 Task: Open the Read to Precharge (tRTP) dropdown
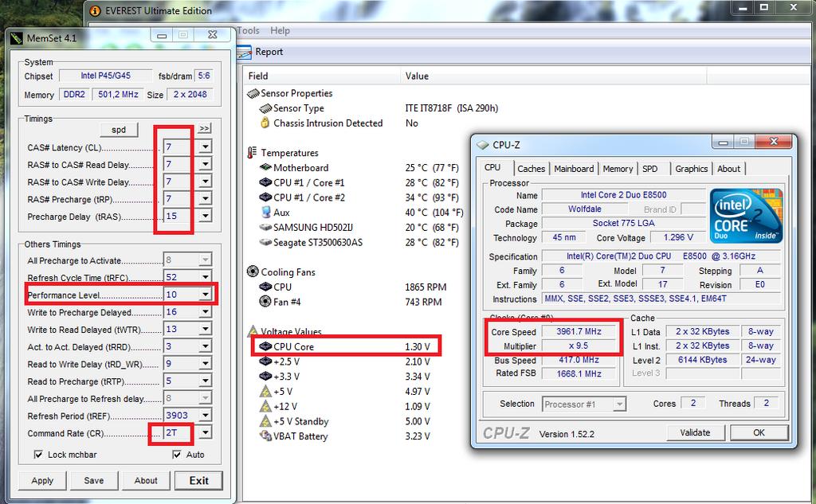(206, 381)
